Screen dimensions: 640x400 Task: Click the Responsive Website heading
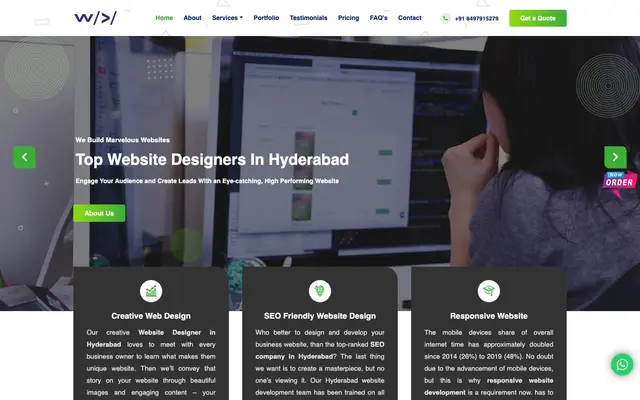(x=489, y=316)
